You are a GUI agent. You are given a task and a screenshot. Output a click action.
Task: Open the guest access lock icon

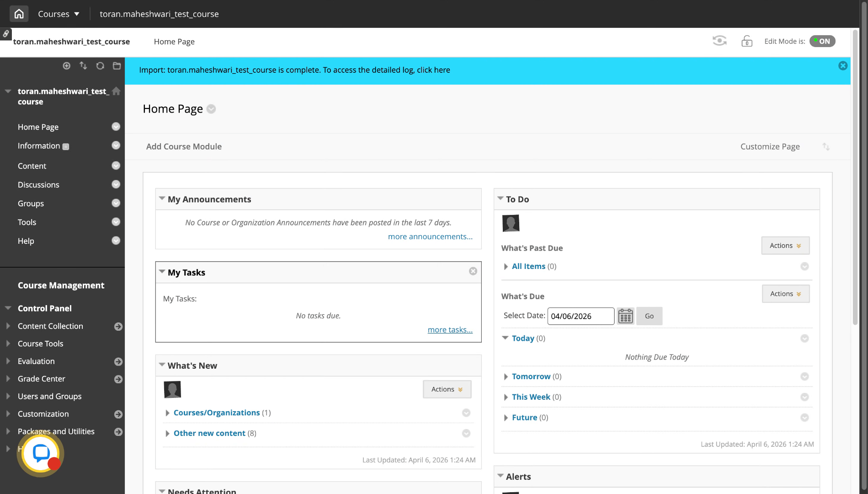click(747, 41)
